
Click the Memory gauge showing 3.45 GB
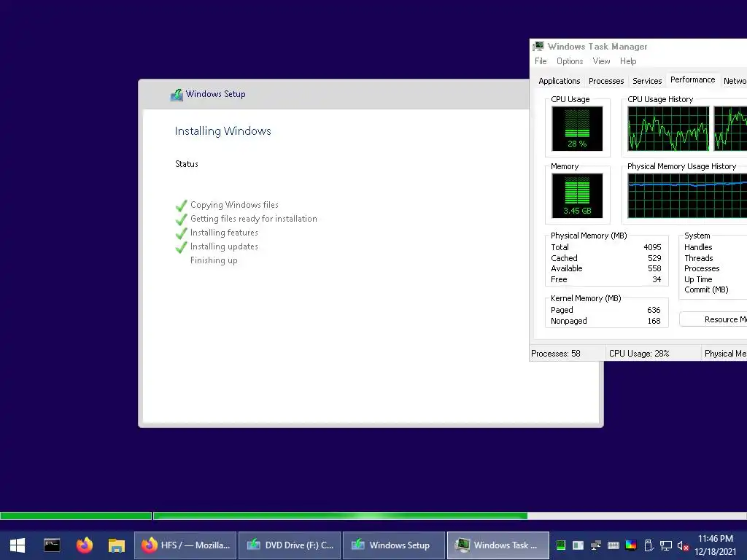click(577, 195)
